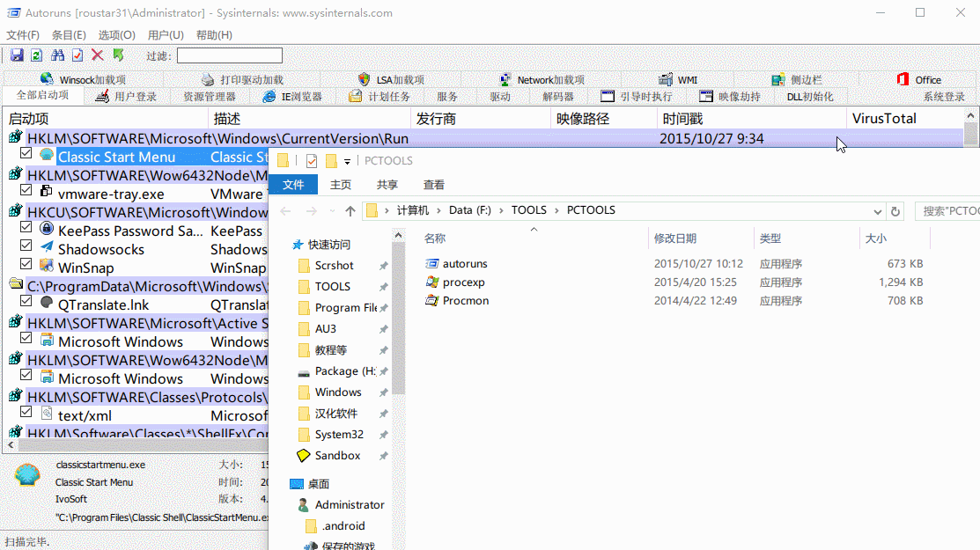Open the 文件(F) menu in Autoruns
980x550 pixels.
click(x=23, y=35)
